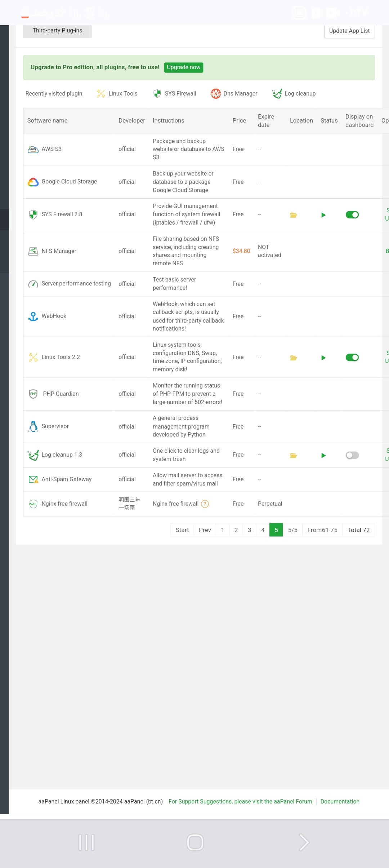Open Log cleanup folder location icon
Viewport: 389px width, 868px height.
click(293, 455)
